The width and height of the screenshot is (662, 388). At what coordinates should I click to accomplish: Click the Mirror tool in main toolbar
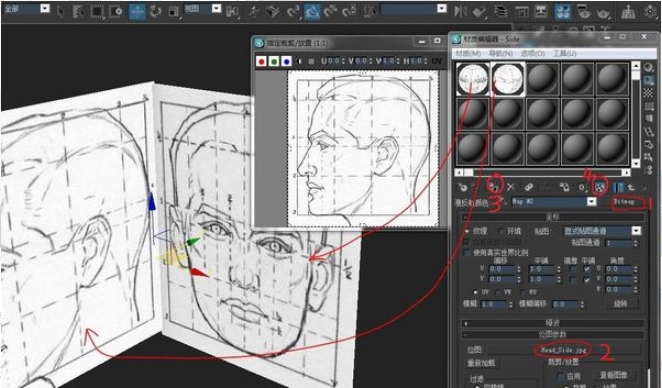click(460, 11)
